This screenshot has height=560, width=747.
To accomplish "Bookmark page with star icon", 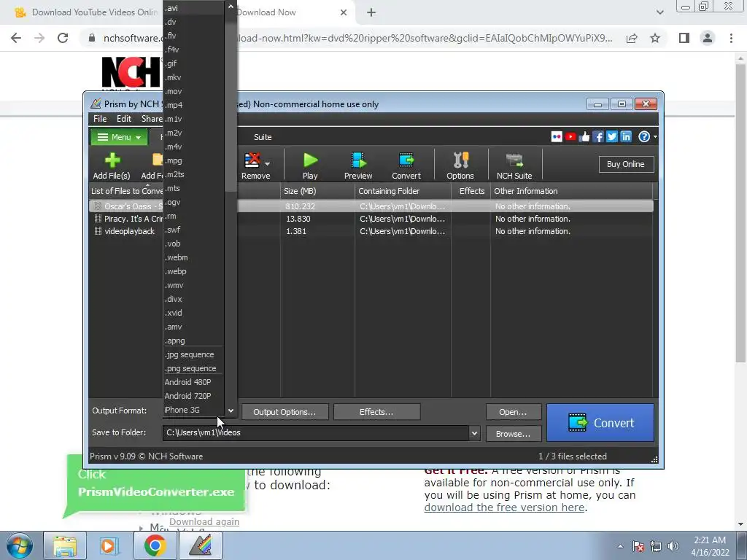I will pyautogui.click(x=655, y=38).
